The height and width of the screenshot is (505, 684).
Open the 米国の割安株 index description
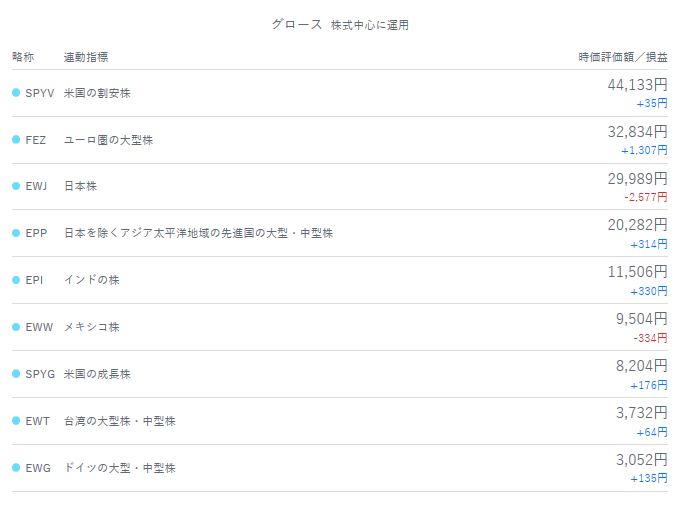(x=97, y=93)
